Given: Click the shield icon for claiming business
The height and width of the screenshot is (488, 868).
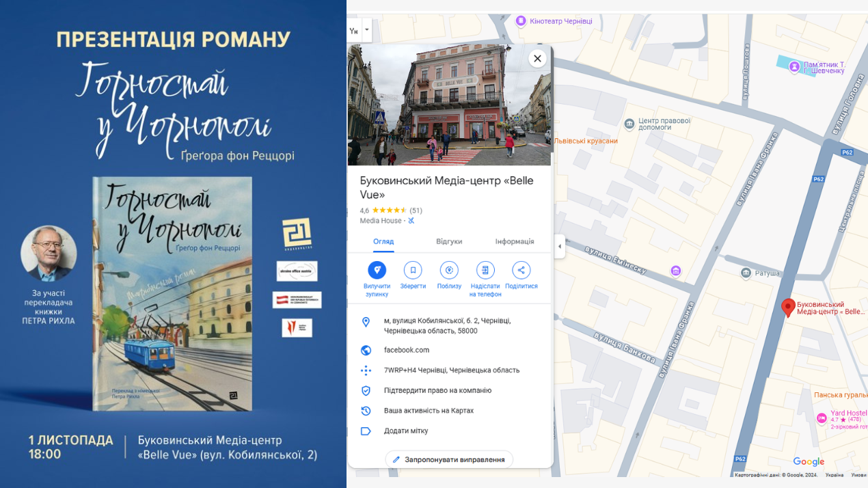Looking at the screenshot, I should coord(366,390).
